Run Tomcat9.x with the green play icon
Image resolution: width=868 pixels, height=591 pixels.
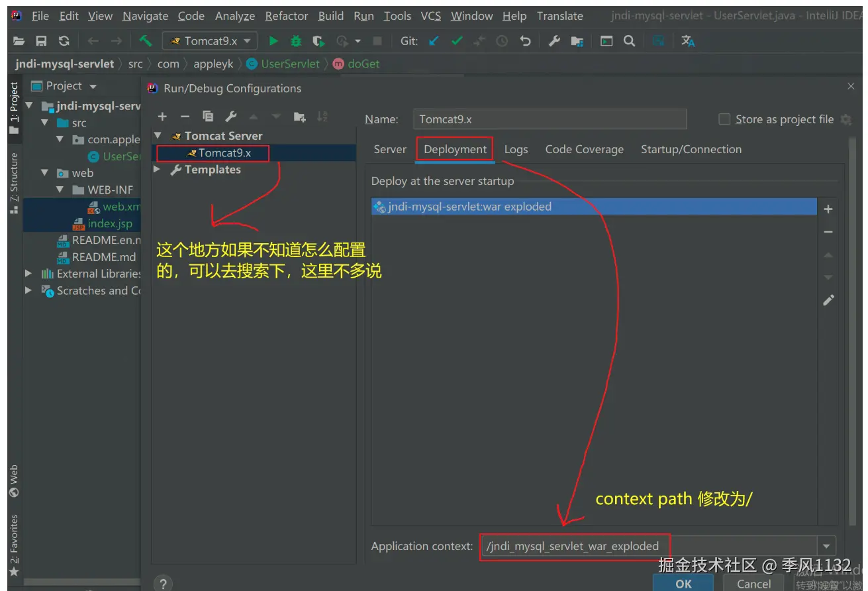(273, 41)
